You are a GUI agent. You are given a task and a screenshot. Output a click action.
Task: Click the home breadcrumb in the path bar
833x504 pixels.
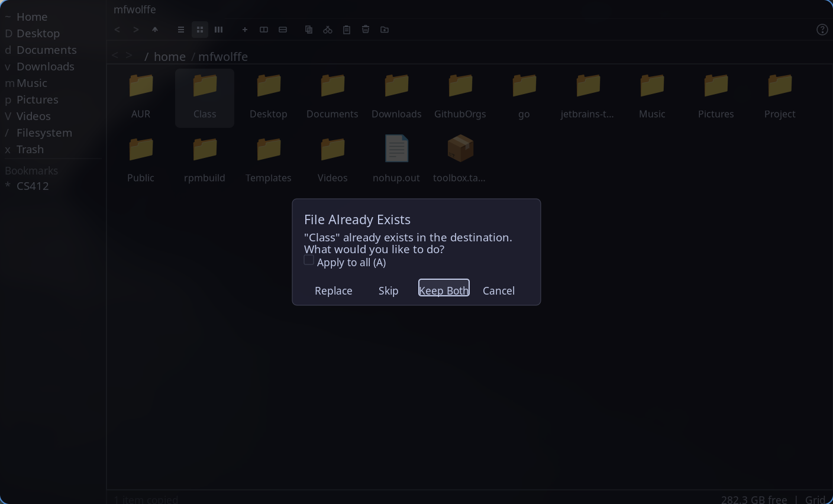pos(170,56)
